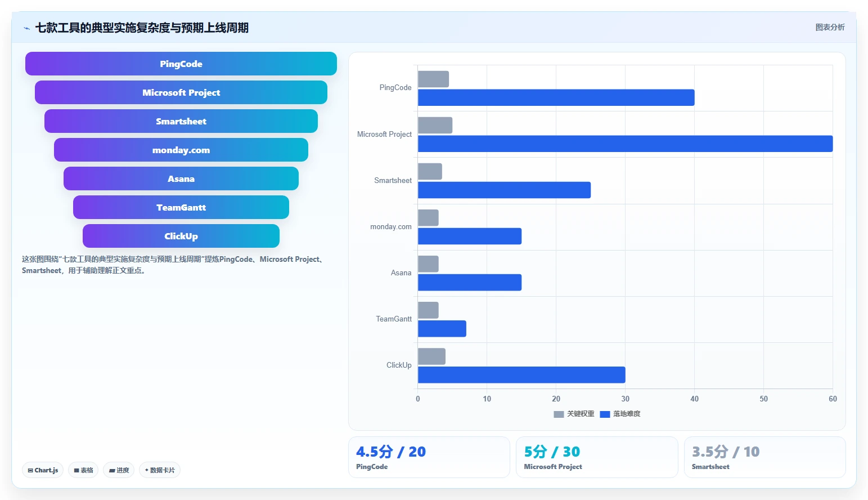Click the PingCode y-axis label in chart
Viewport: 868px width, 500px height.
[395, 88]
